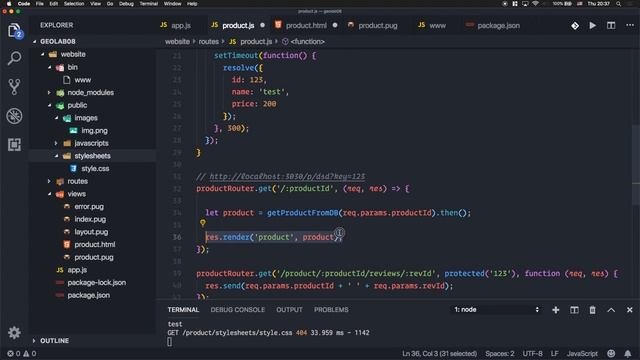Split the editor to the right

point(611,26)
